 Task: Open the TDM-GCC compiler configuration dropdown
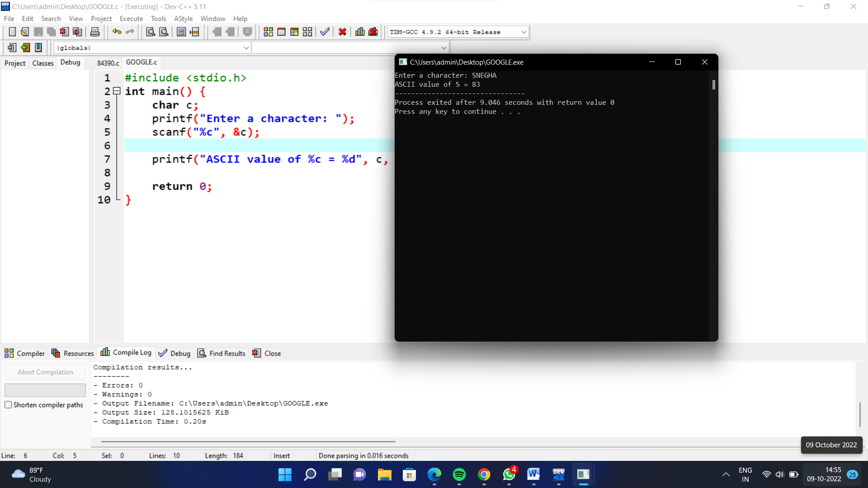[x=523, y=32]
